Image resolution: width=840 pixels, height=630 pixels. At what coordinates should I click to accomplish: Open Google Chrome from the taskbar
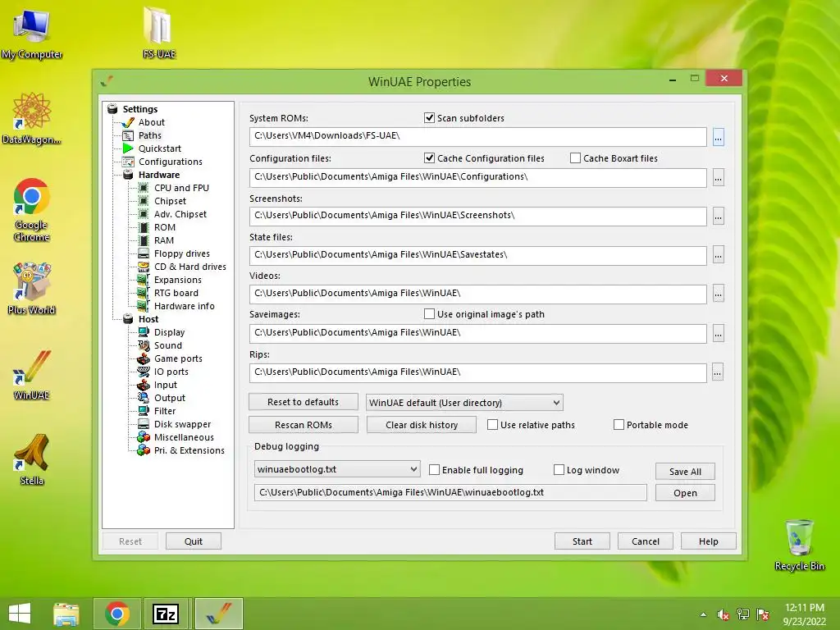coord(117,614)
